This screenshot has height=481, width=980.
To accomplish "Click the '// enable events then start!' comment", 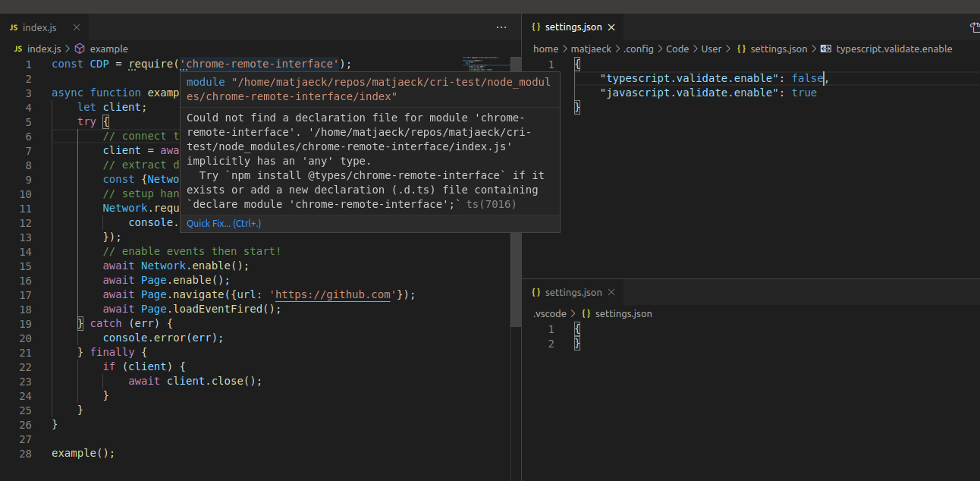I will [x=192, y=251].
